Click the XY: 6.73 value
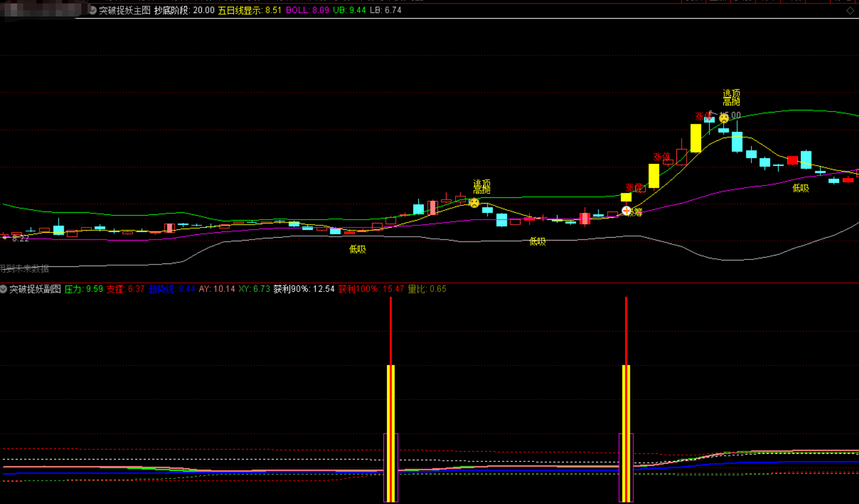This screenshot has width=859, height=504. pyautogui.click(x=254, y=289)
